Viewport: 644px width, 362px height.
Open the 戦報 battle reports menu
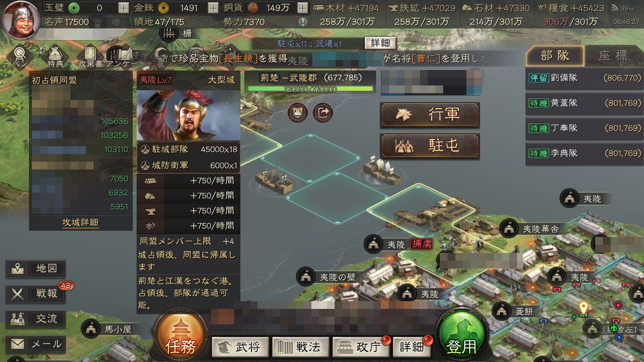click(x=36, y=293)
